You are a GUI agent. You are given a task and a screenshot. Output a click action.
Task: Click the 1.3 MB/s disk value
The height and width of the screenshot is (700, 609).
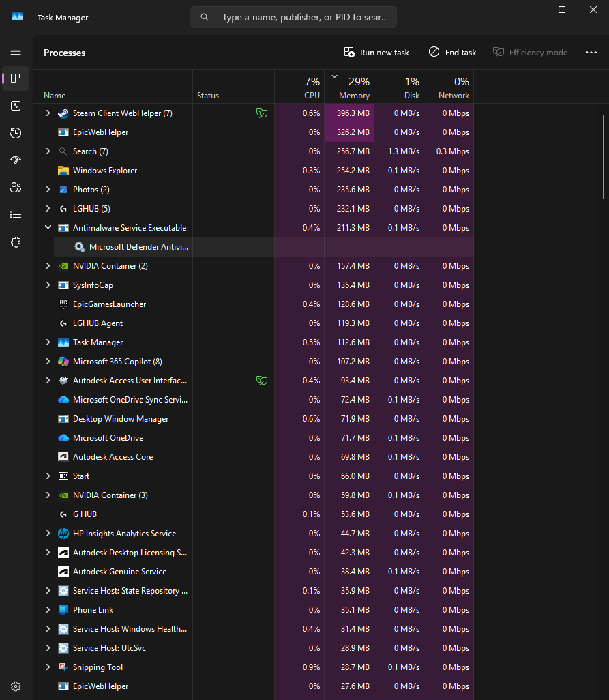403,151
